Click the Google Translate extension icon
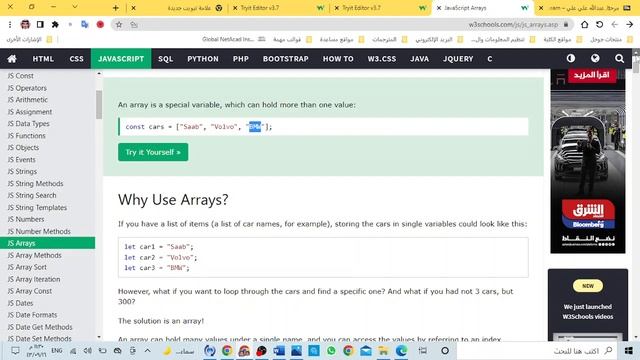Viewport: 640px width, 360px height. (x=84, y=24)
